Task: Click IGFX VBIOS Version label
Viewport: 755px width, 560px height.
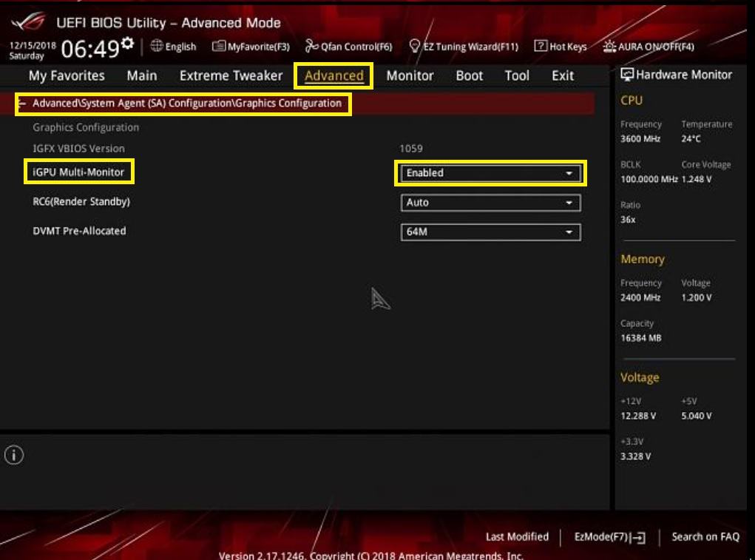Action: (x=78, y=148)
